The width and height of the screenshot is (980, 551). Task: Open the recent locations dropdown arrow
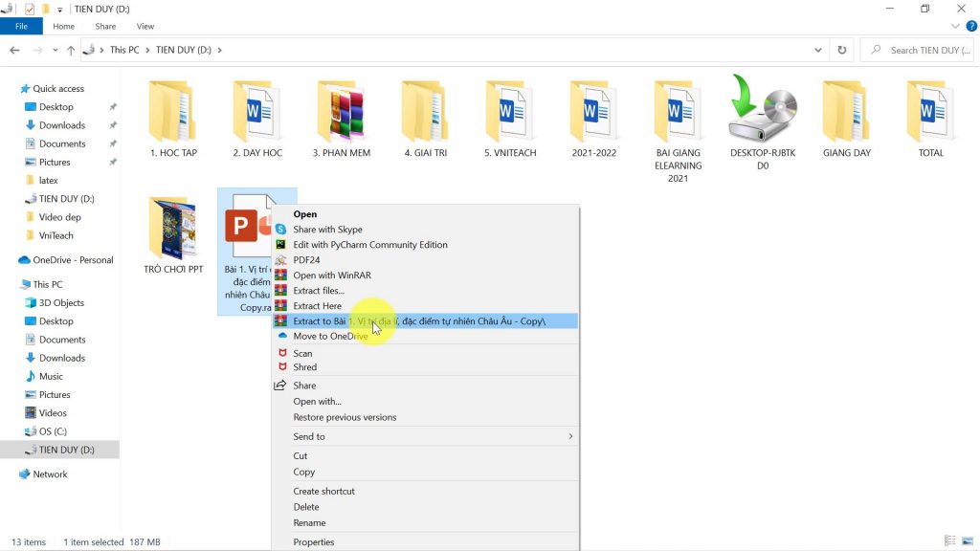point(55,50)
